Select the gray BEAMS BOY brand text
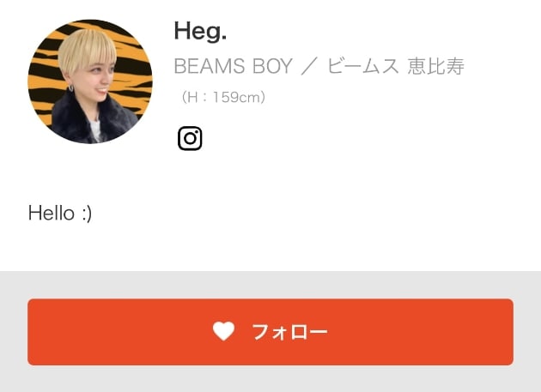The width and height of the screenshot is (541, 392). [x=234, y=66]
